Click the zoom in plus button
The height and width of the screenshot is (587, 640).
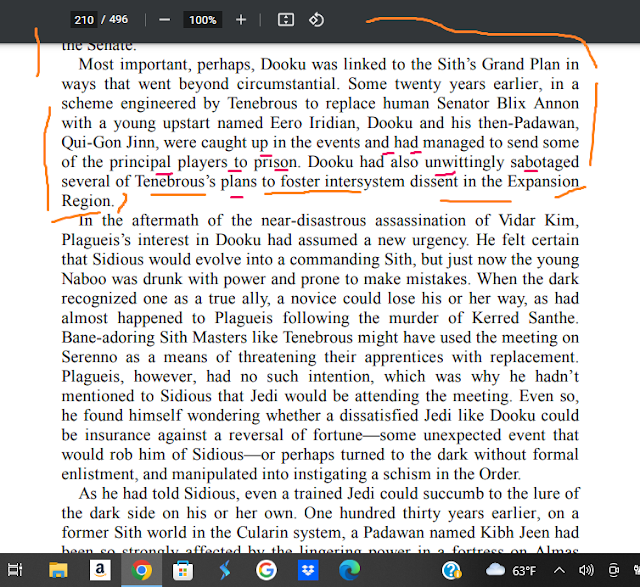pos(241,20)
